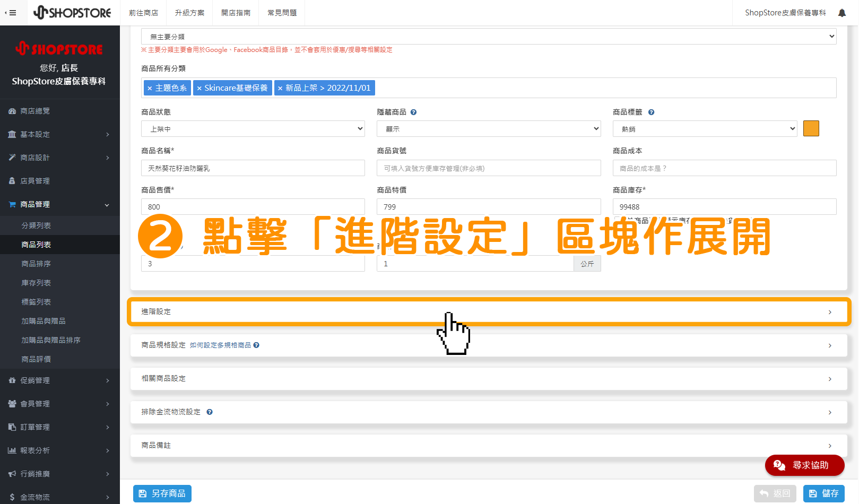859x504 pixels.
Task: Click the 會員管理 users icon
Action: 12,404
